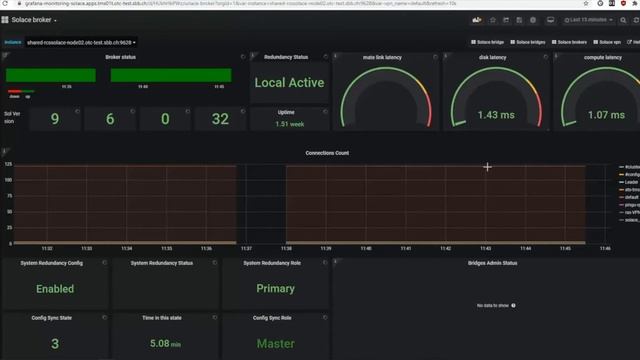Image resolution: width=640 pixels, height=360 pixels.
Task: Click the corner icon on the panel showing 6
Action: pyautogui.click(x=133, y=111)
